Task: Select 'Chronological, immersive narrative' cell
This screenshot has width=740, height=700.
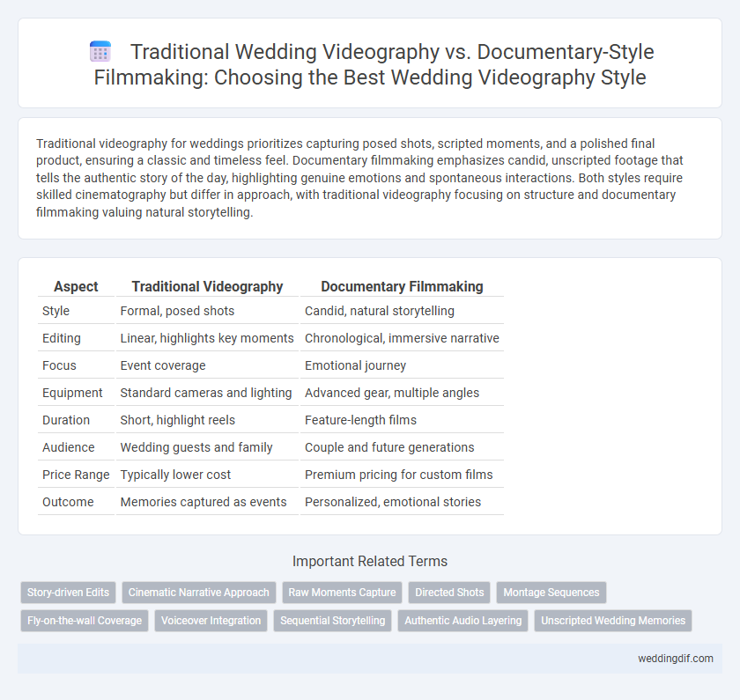Action: tap(402, 338)
